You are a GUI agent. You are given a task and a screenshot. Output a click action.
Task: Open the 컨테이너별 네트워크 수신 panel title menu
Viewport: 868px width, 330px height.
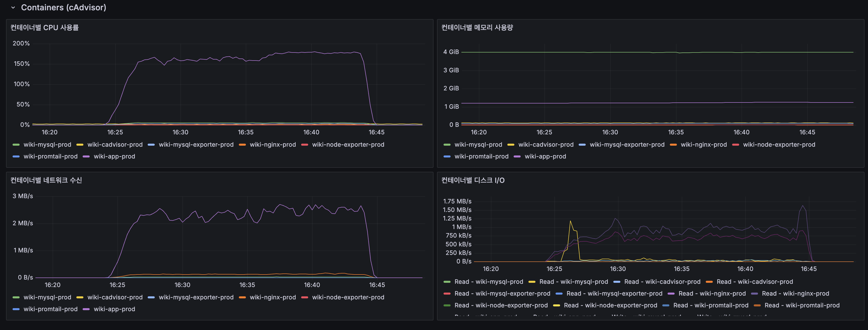click(x=46, y=180)
